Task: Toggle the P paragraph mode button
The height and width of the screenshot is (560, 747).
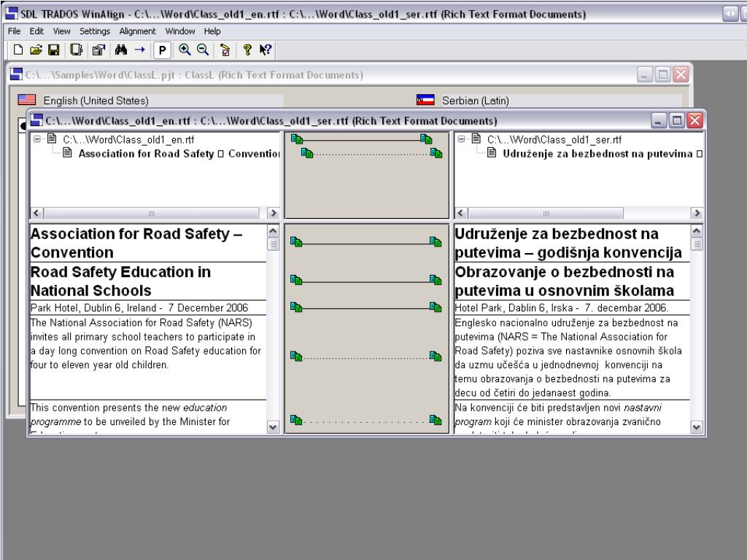Action: point(162,50)
